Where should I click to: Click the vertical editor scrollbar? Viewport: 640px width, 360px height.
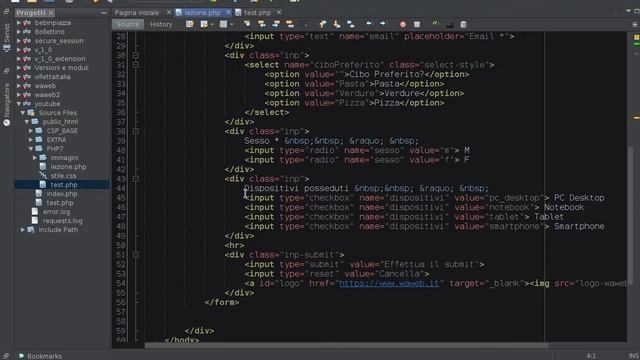630,216
